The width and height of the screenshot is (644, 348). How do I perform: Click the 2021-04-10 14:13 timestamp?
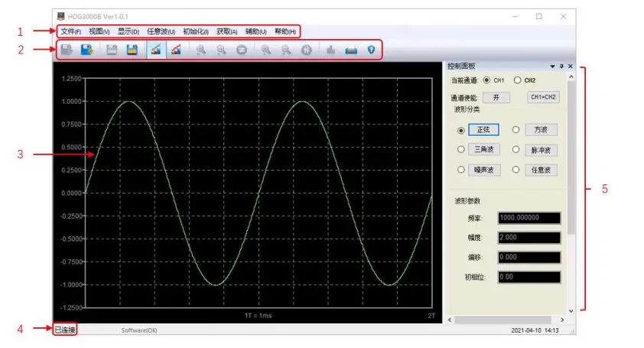pyautogui.click(x=535, y=330)
